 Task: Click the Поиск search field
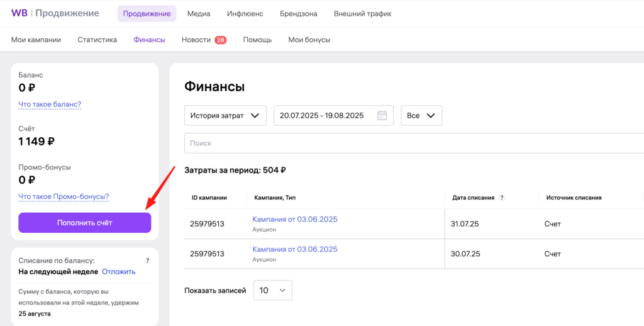click(x=414, y=143)
